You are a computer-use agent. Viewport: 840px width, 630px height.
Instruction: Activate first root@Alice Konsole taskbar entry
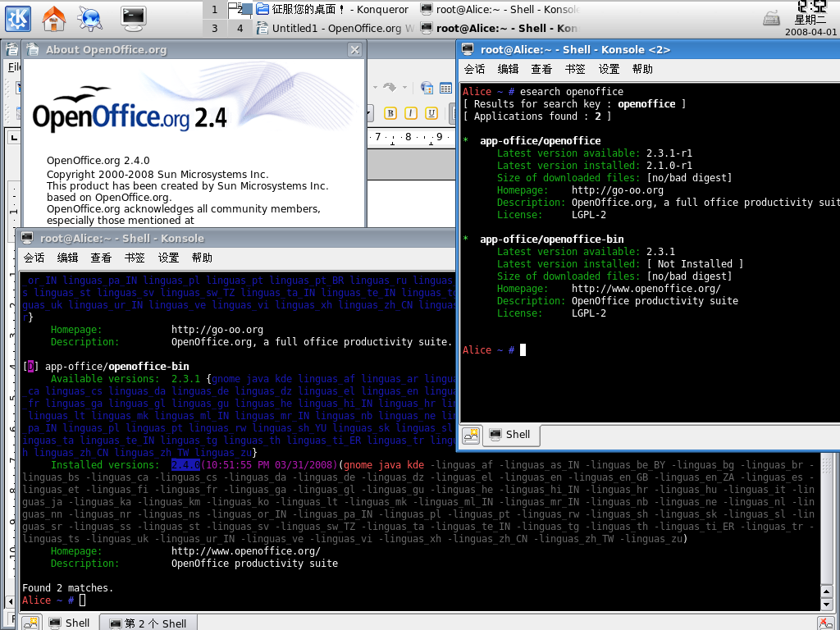(x=500, y=10)
